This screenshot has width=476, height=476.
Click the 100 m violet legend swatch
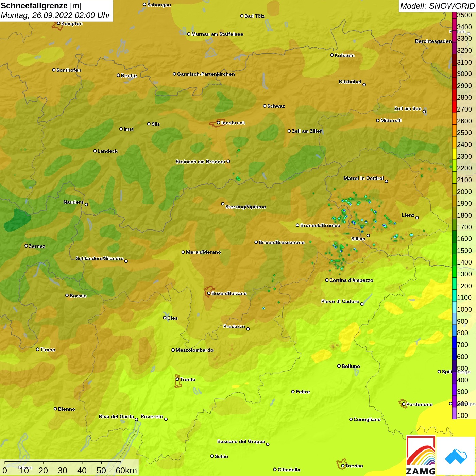click(x=454, y=413)
